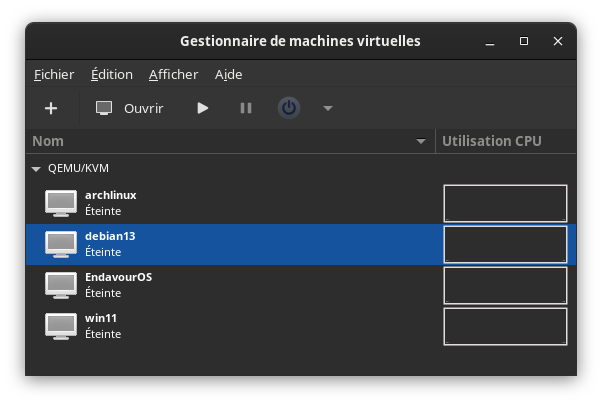The image size is (602, 404).
Task: Create a new virtual machine with plus icon
Action: [x=51, y=108]
